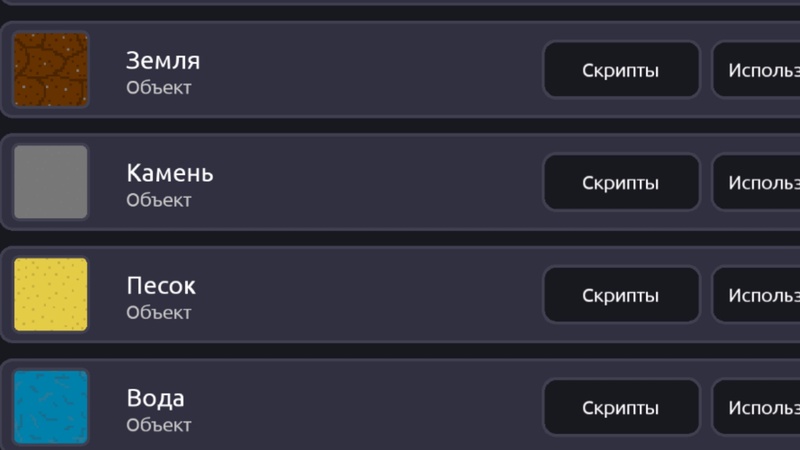Click the Использ button in Камень row
The image size is (800, 450).
756,182
